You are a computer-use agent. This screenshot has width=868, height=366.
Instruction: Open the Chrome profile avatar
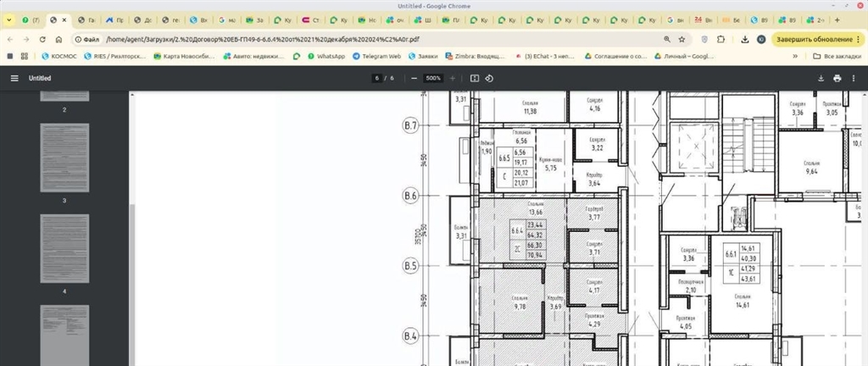(761, 39)
